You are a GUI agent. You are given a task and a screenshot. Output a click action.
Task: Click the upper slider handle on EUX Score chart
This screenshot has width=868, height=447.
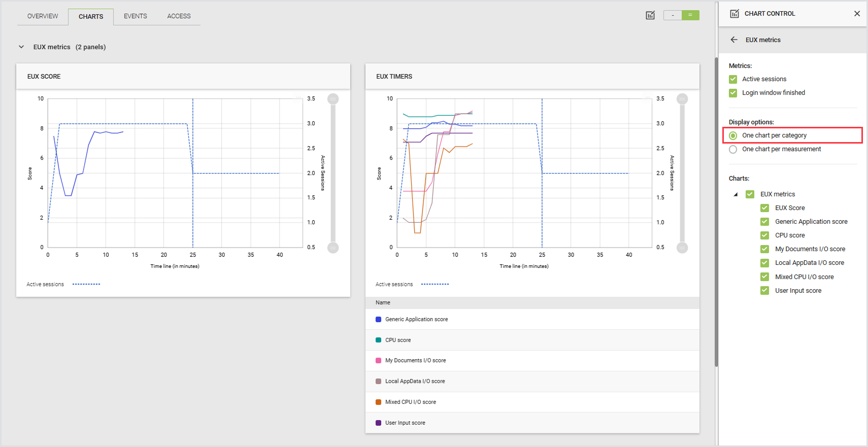(333, 99)
